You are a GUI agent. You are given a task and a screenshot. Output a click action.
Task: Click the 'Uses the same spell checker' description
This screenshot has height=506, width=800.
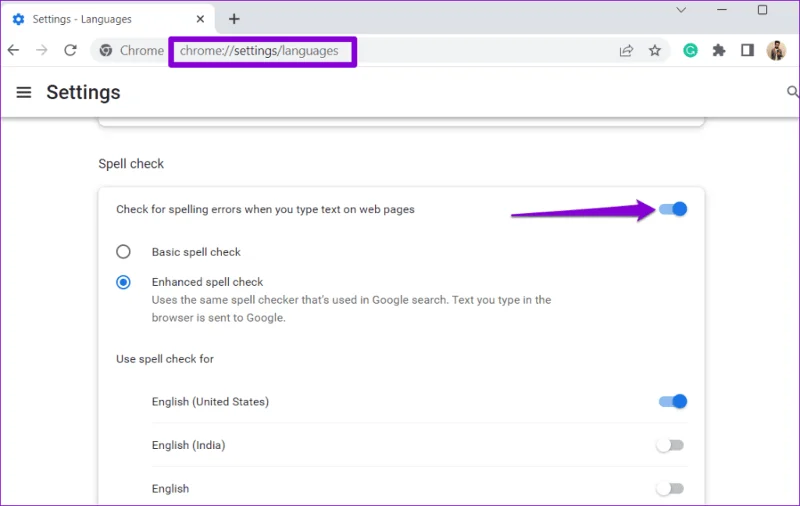point(351,309)
